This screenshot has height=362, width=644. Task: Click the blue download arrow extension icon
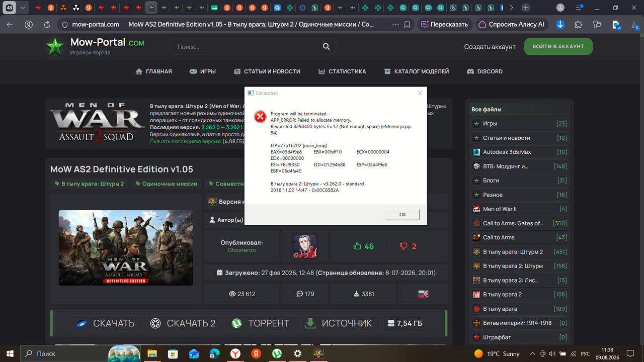coord(560,24)
